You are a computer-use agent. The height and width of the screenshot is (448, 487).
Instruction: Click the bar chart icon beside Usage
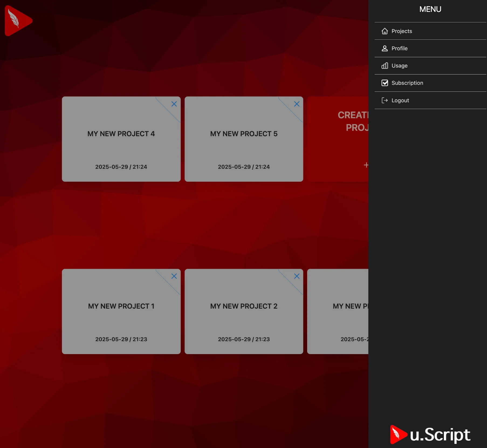coord(385,66)
